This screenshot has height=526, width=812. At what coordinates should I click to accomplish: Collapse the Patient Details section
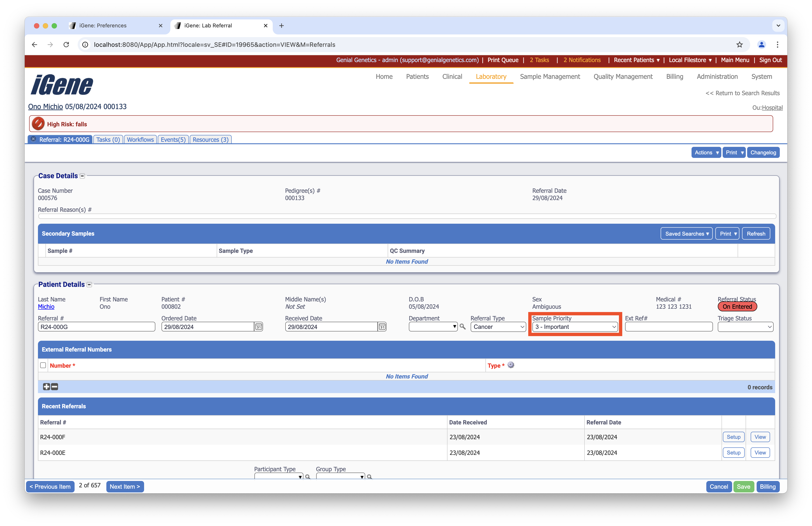click(x=89, y=285)
